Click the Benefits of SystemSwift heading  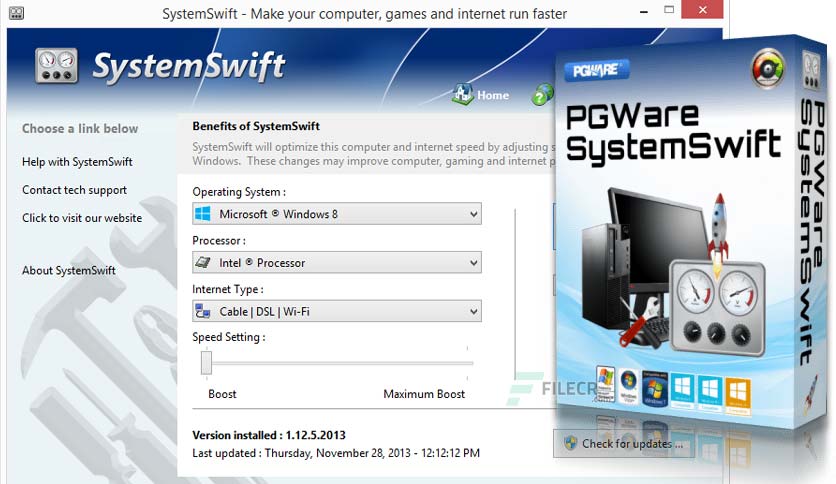click(256, 126)
